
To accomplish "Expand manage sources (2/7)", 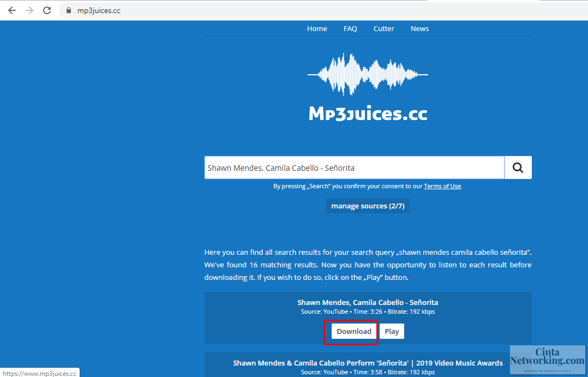I will pos(368,206).
